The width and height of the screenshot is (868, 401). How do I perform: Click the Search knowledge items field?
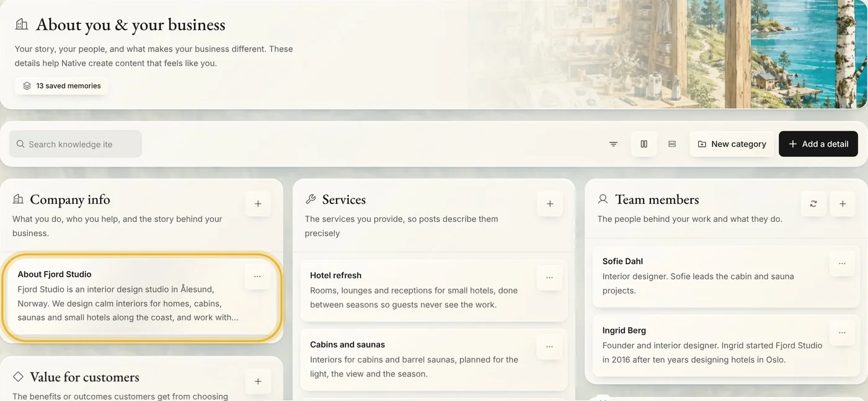[x=76, y=144]
